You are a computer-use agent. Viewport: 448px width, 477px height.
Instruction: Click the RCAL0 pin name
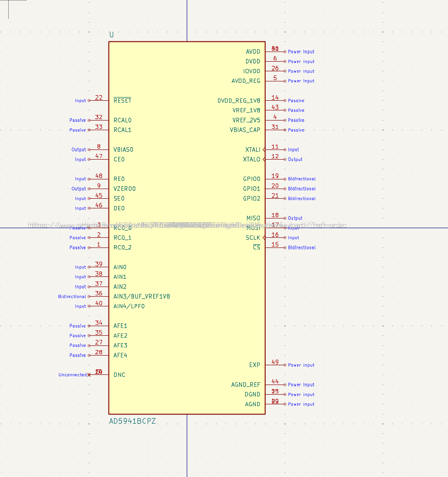122,120
